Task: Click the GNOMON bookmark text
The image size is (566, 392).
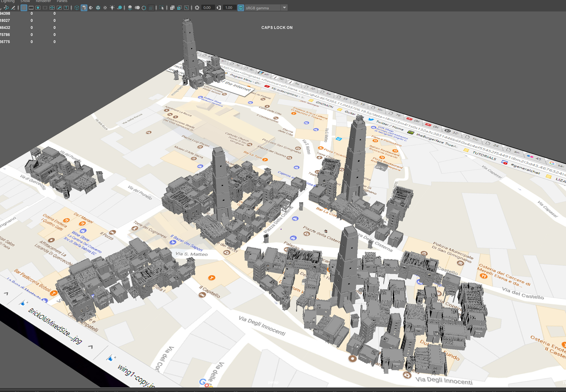Action: click(x=325, y=105)
